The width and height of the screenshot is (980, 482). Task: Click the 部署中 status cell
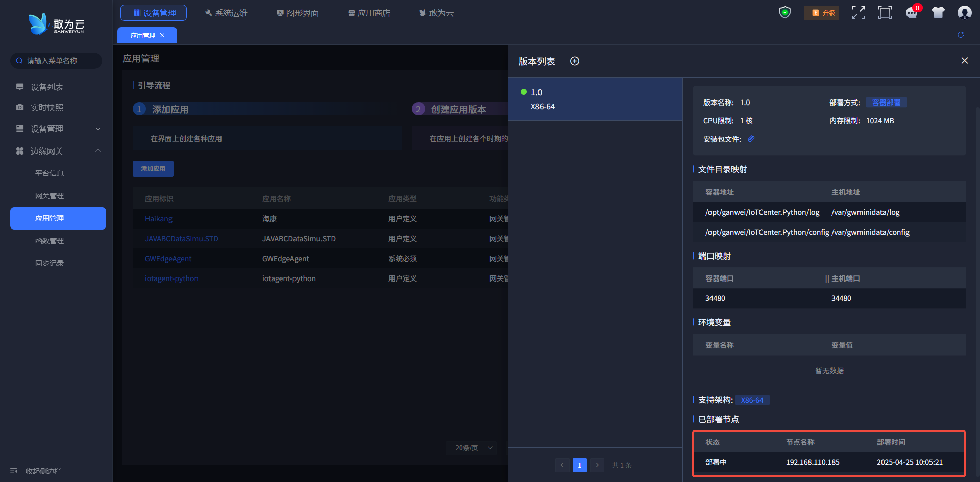point(716,462)
